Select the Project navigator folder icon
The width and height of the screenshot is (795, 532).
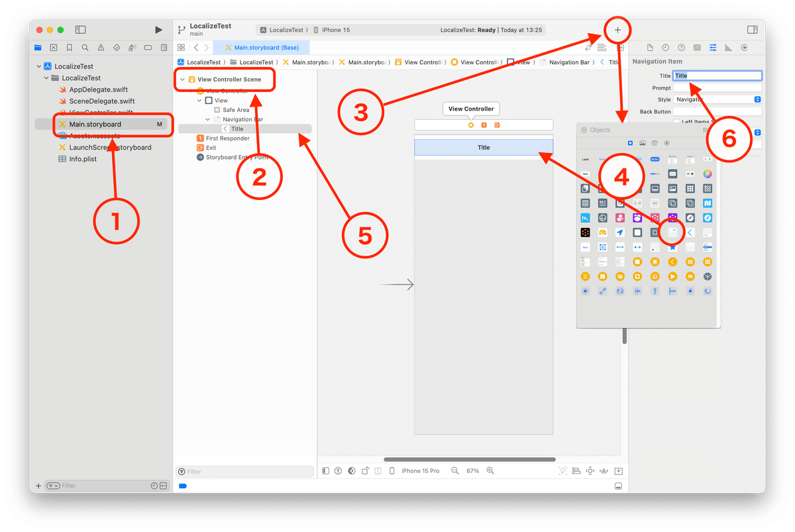(38, 48)
